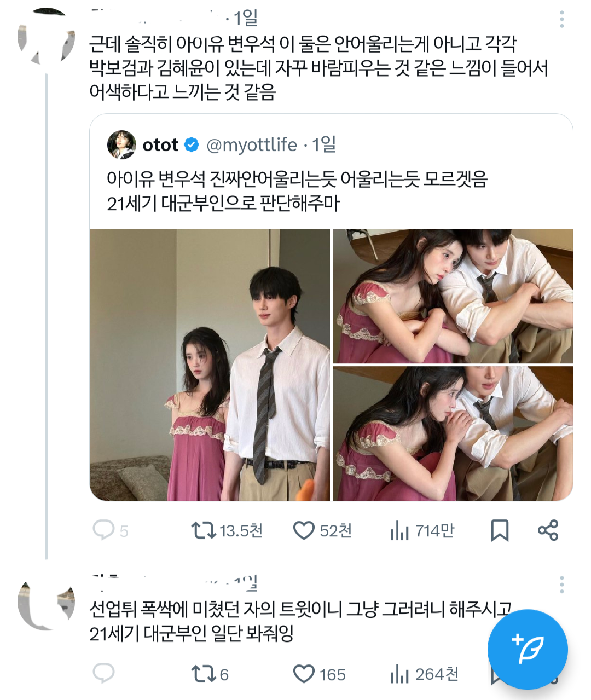
Task: Like the second tweet with 165 likes
Action: [x=304, y=674]
